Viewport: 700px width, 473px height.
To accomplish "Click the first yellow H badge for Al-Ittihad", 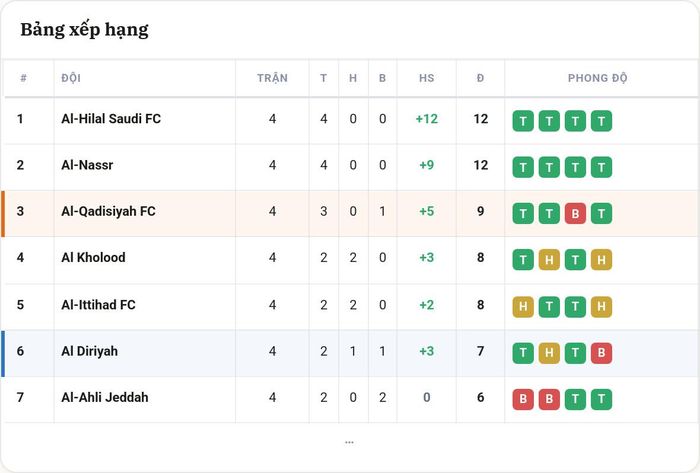I will click(523, 307).
